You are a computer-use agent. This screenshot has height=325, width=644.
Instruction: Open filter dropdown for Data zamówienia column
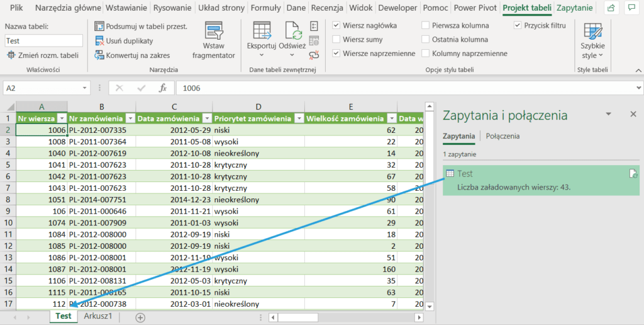pos(206,118)
